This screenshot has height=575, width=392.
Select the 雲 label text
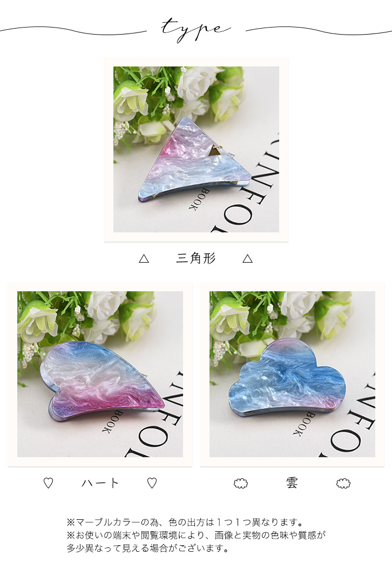click(292, 483)
